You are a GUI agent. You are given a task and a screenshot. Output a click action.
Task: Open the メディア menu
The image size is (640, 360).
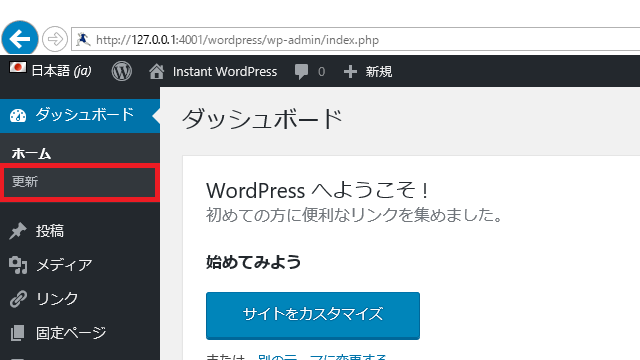pos(64,265)
